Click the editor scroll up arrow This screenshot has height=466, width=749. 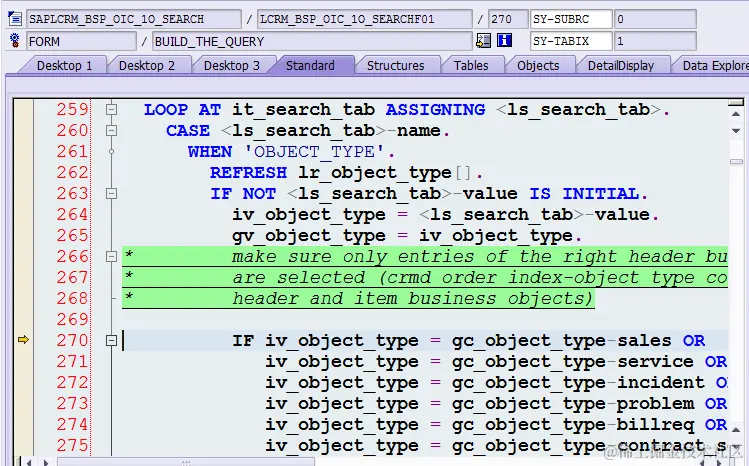pyautogui.click(x=736, y=114)
